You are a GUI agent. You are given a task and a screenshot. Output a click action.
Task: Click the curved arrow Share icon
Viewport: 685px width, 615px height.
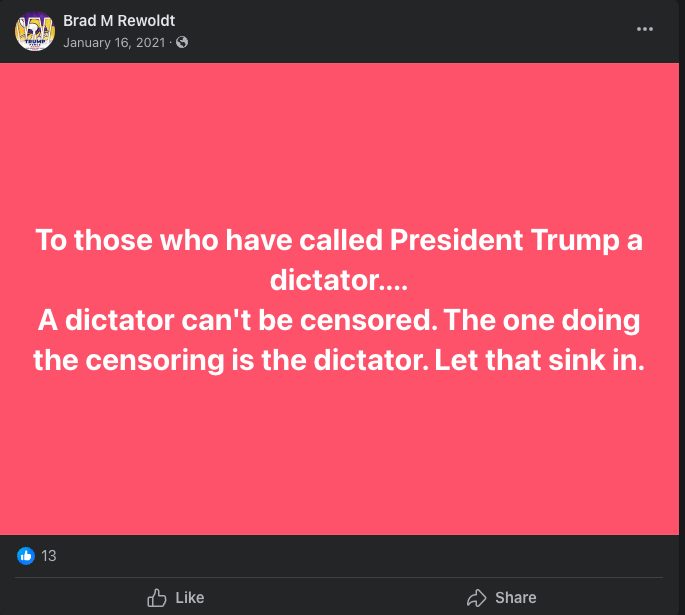tap(476, 598)
